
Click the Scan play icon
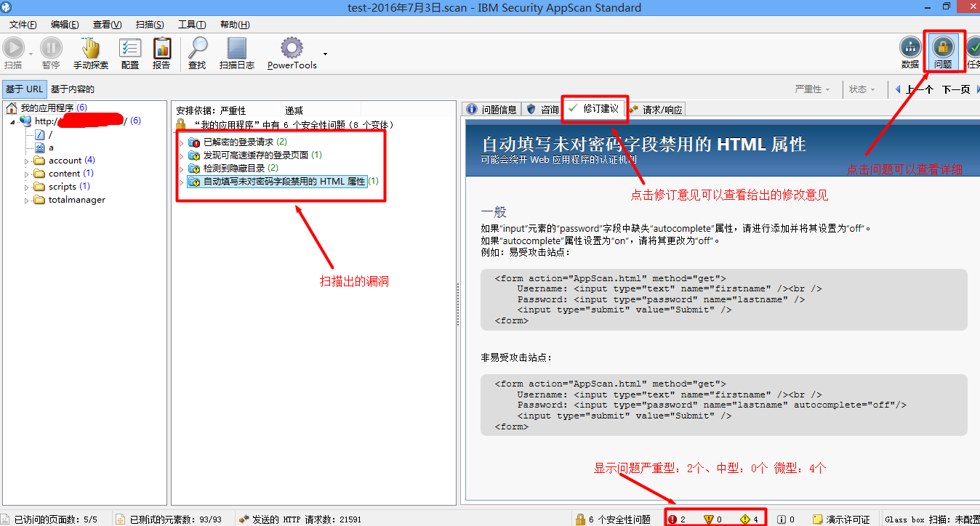coord(13,48)
